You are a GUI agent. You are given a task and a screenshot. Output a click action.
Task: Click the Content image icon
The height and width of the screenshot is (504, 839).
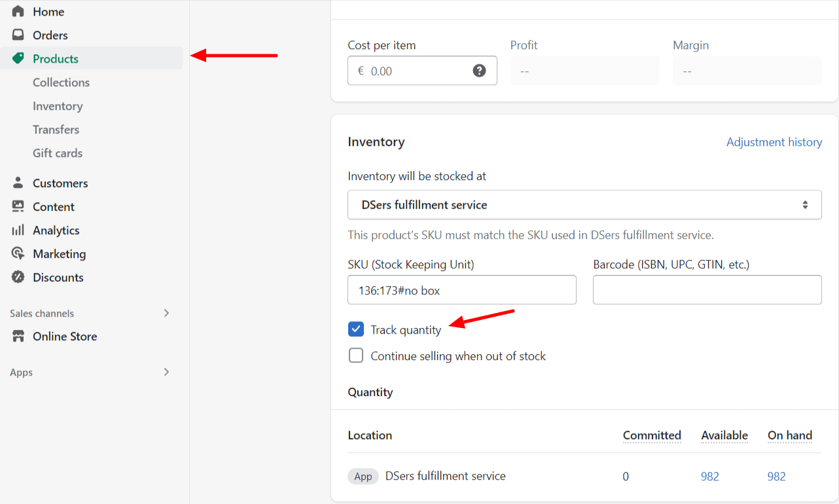(x=18, y=207)
